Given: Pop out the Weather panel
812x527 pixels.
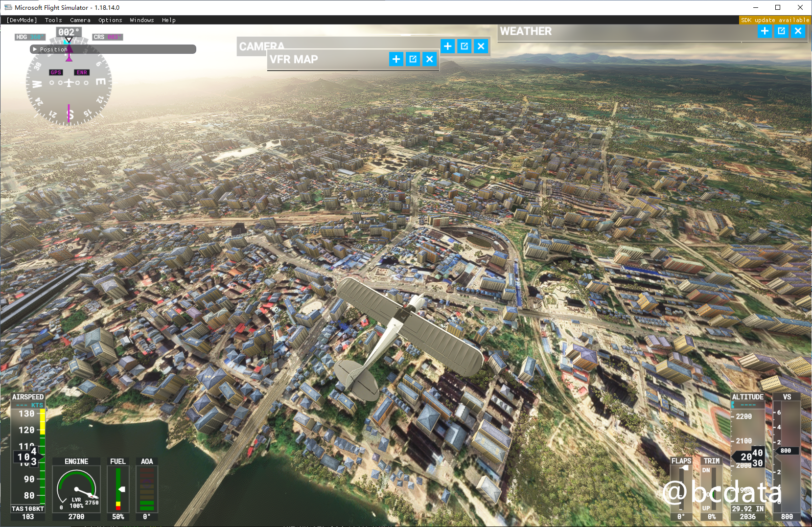Looking at the screenshot, I should (x=782, y=31).
